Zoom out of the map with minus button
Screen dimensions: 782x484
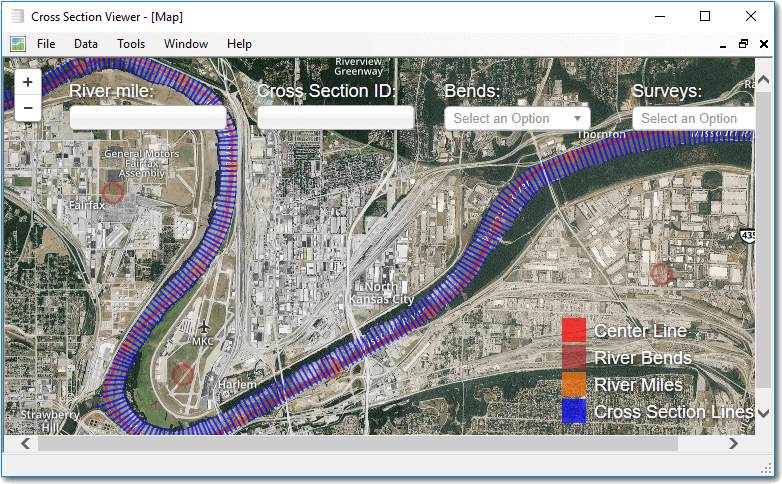28,108
